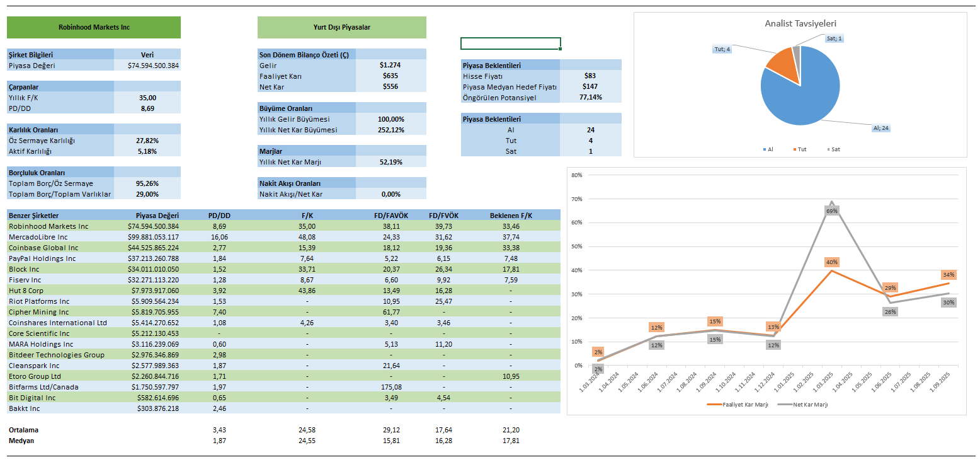This screenshot has height=462, width=980.
Task: Click the orange Tut slice of the pie chart
Action: [x=780, y=63]
